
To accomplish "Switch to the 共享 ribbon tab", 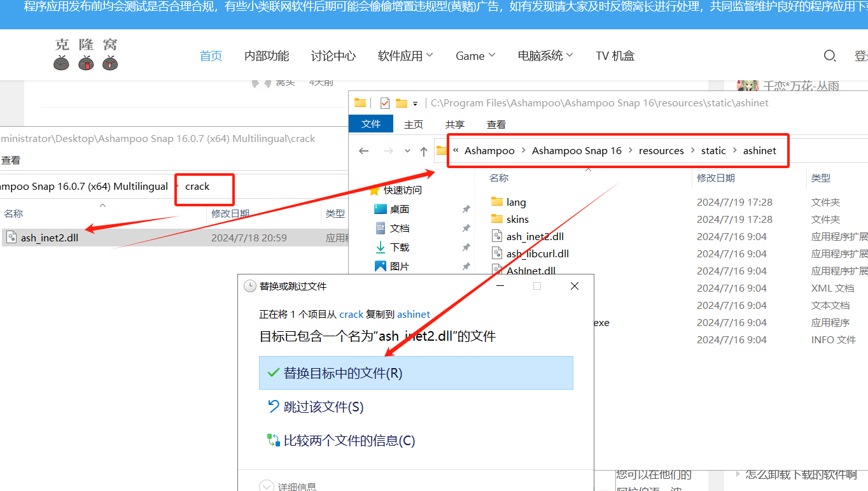I will tap(455, 124).
